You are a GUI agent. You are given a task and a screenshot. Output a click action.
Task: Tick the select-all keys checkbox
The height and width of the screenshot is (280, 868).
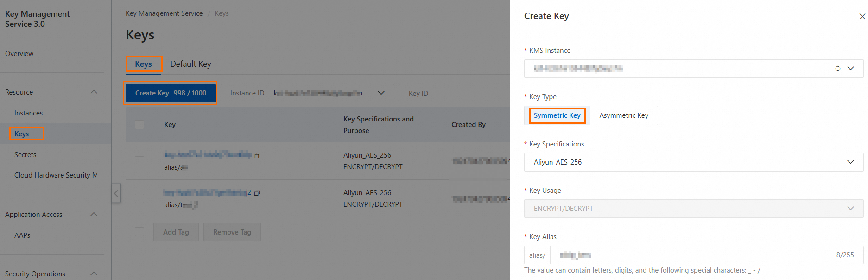point(139,125)
